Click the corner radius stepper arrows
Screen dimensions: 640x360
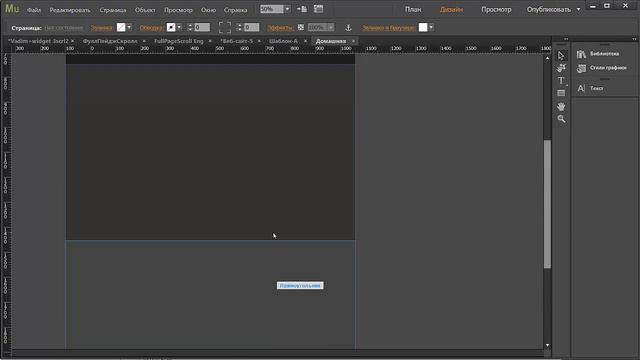point(240,27)
